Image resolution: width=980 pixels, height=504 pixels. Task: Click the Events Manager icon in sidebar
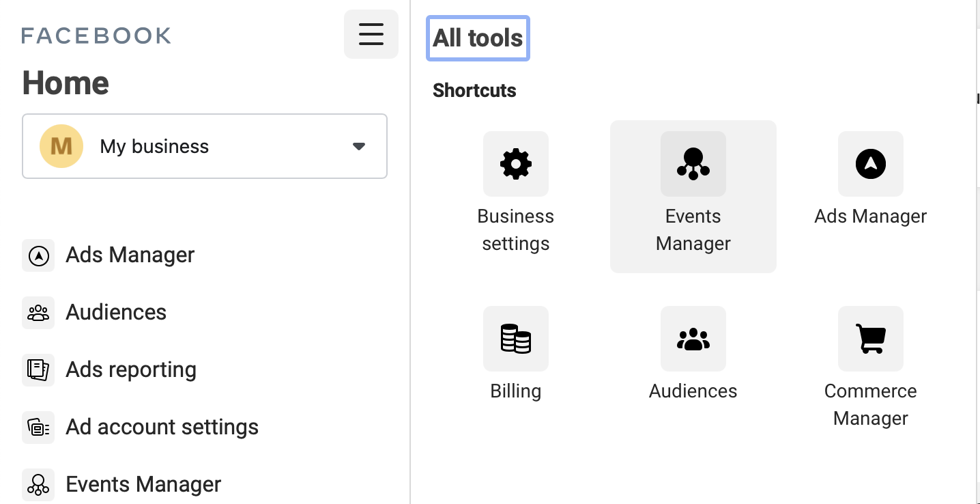point(38,485)
